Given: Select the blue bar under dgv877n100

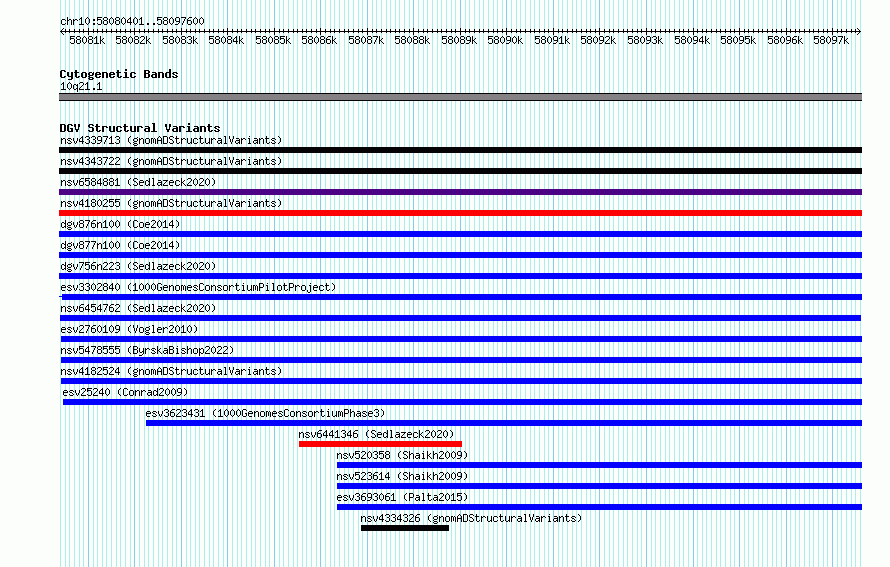Looking at the screenshot, I should coord(460,255).
